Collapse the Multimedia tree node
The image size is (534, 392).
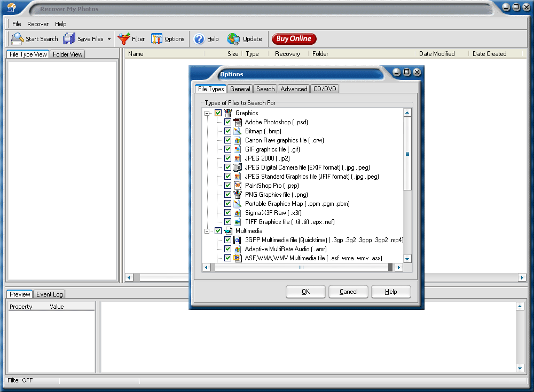coord(207,231)
